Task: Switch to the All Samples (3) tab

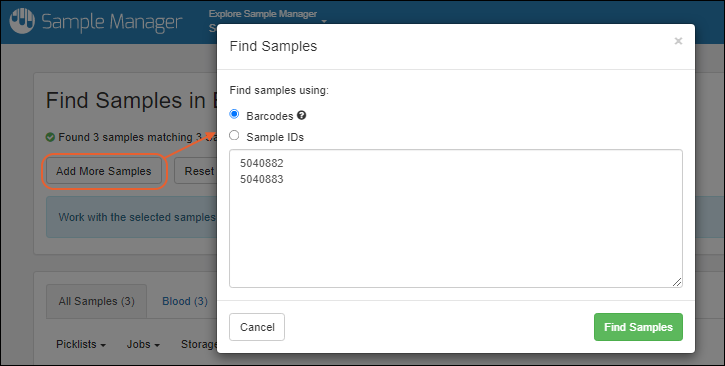Action: click(x=96, y=301)
